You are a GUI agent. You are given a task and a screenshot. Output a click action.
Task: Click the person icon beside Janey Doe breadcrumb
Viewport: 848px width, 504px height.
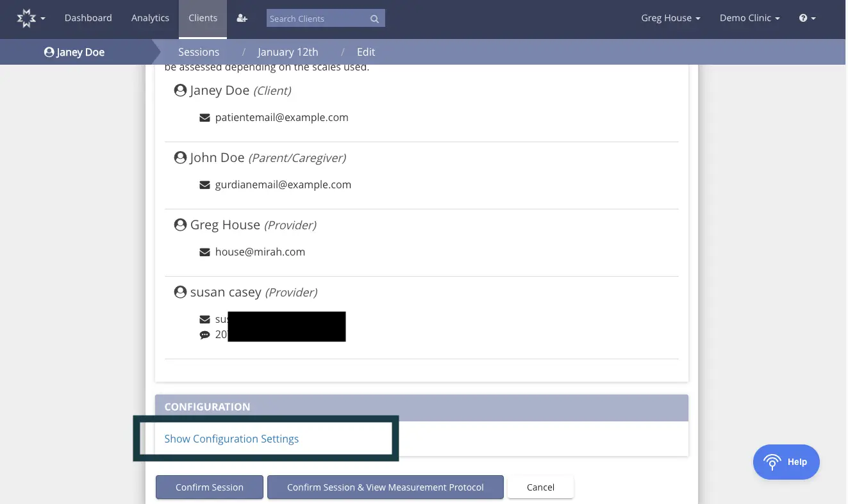[48, 52]
